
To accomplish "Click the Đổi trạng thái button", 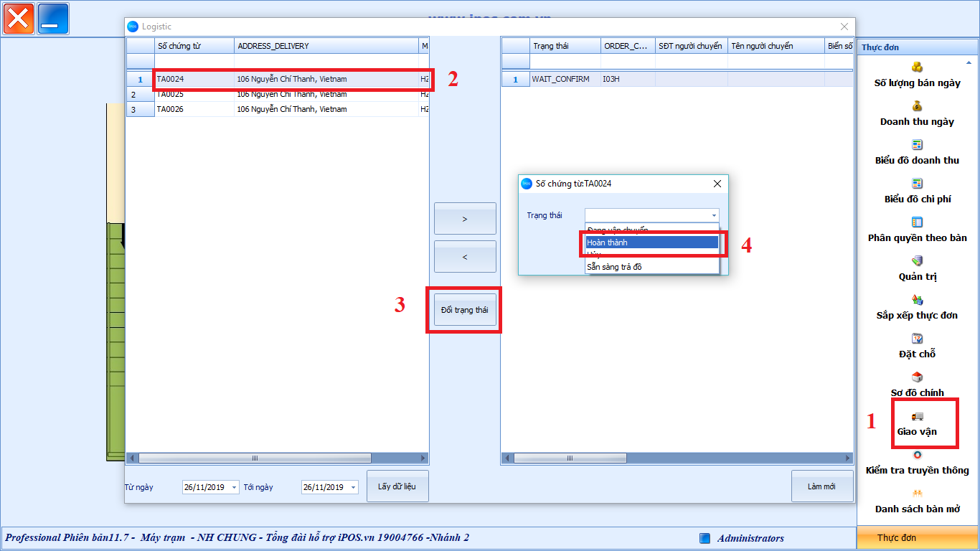I will (464, 310).
